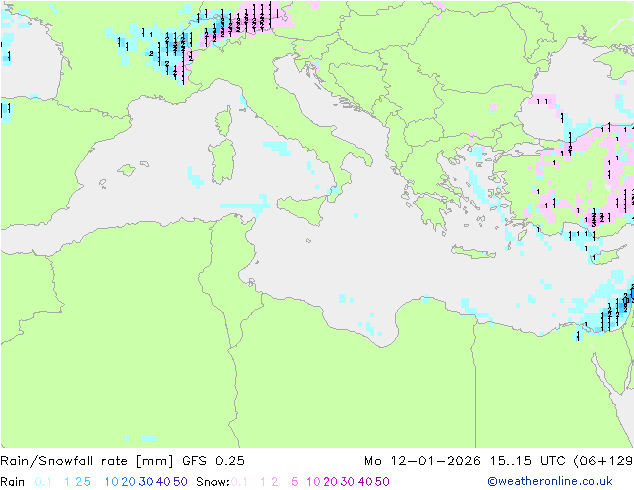Click the rain legend value 50

pos(180,482)
